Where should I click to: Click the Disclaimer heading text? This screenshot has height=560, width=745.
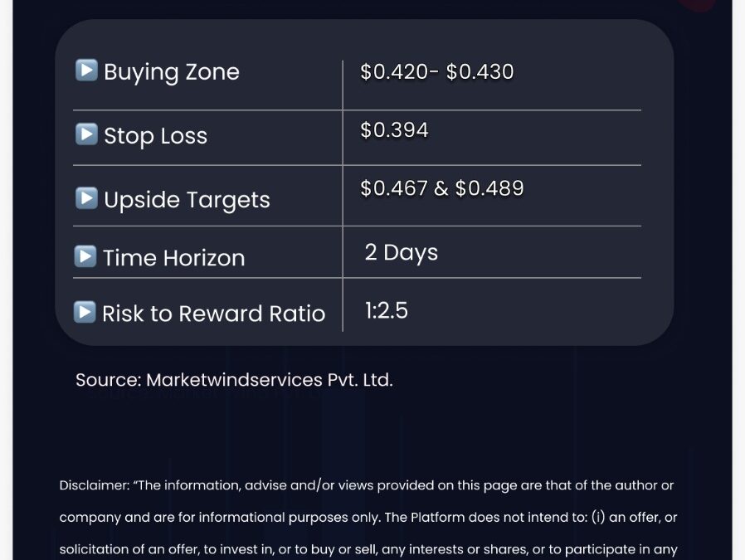94,485
